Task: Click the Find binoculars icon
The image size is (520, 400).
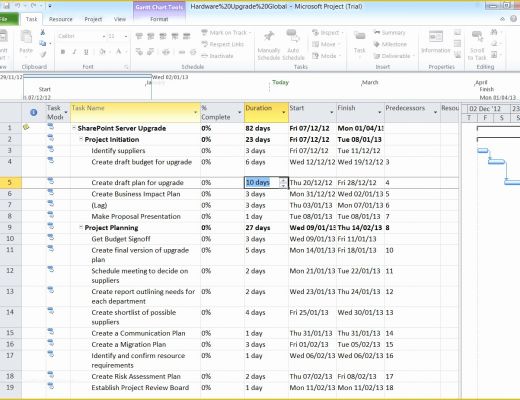Action: coord(494,32)
